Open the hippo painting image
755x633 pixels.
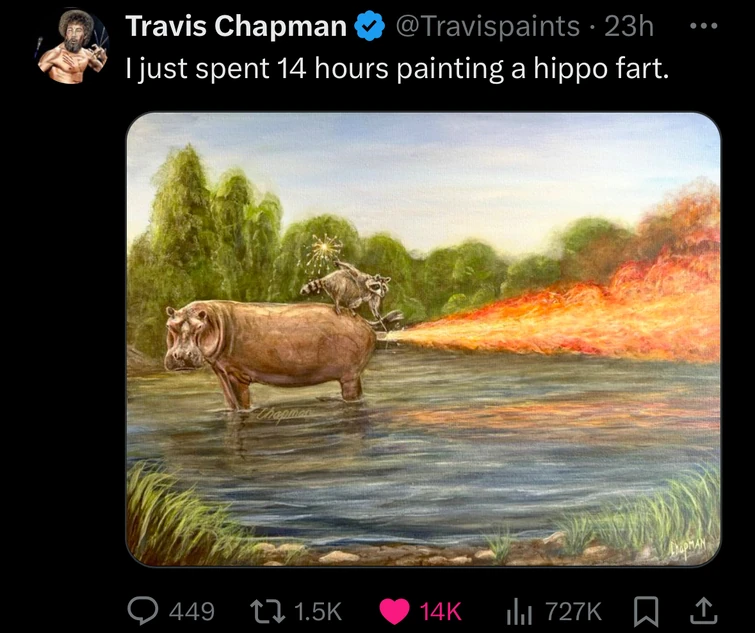click(423, 339)
